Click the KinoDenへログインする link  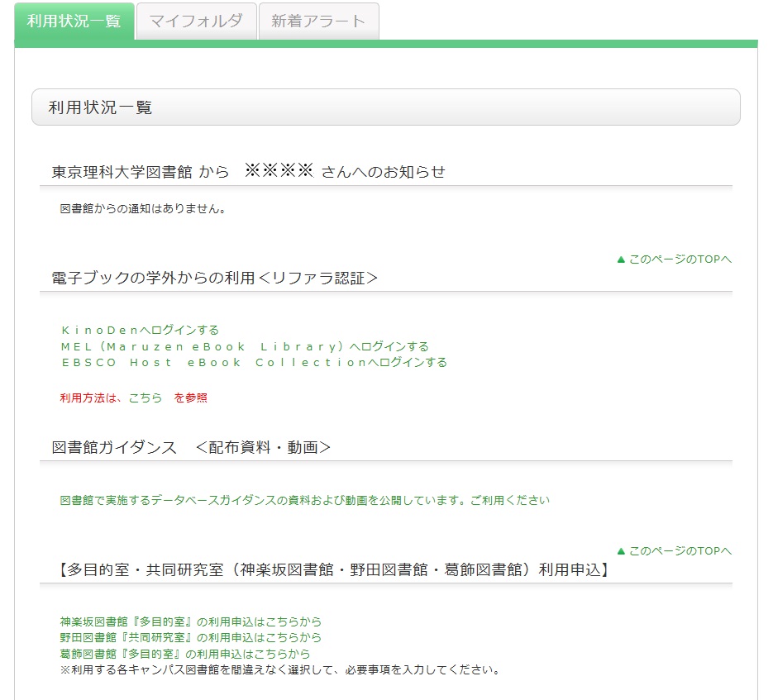[x=140, y=330]
